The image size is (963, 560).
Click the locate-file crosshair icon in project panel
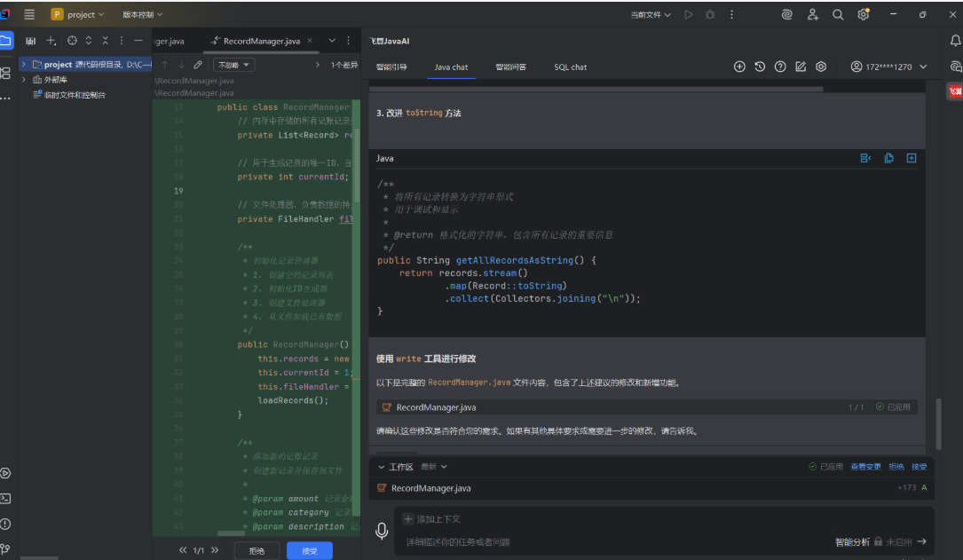pyautogui.click(x=73, y=41)
